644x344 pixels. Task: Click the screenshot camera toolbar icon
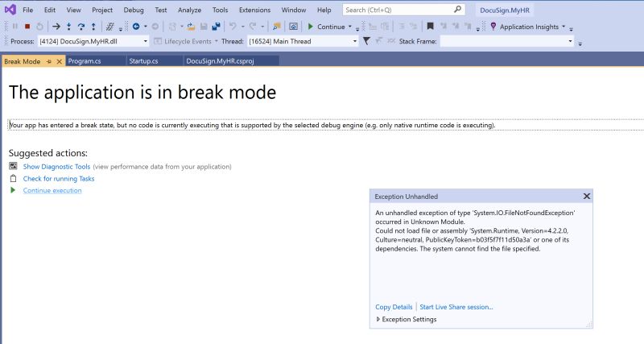pyautogui.click(x=293, y=27)
